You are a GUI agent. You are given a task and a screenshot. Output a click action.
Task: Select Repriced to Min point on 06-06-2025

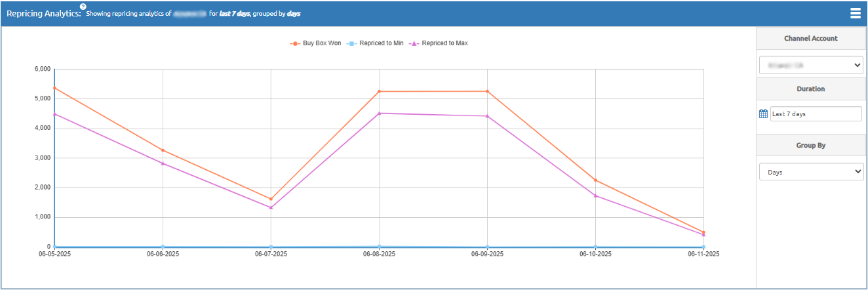click(x=163, y=247)
